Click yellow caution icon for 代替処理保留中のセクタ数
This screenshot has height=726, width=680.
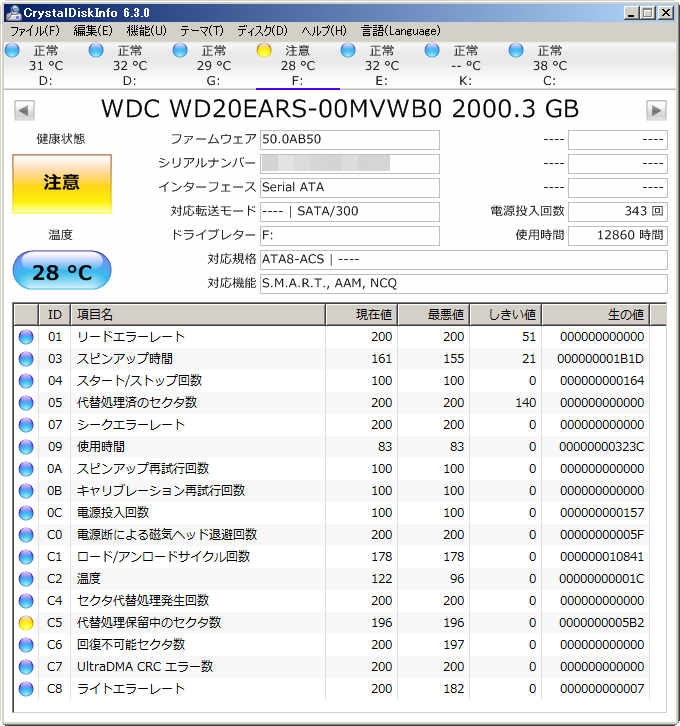pyautogui.click(x=26, y=623)
